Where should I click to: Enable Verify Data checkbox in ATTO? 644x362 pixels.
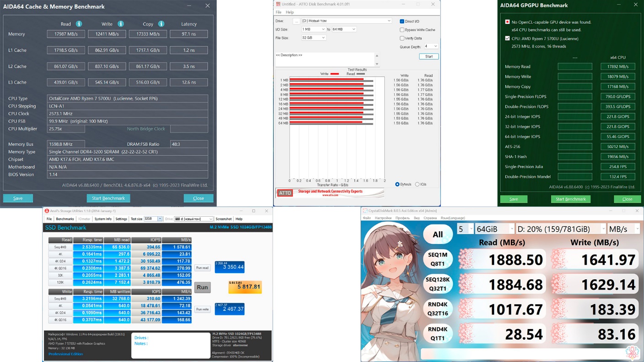pos(402,38)
